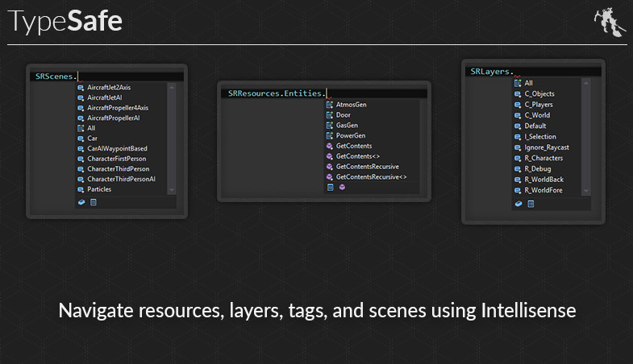633x364 pixels.
Task: Toggle method filter cube under Entities list
Action: pyautogui.click(x=342, y=187)
